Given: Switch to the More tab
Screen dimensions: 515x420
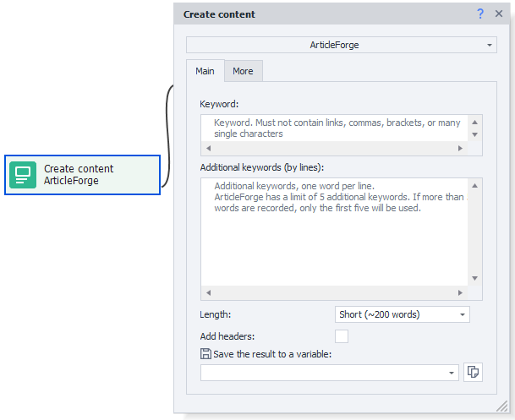Looking at the screenshot, I should (x=243, y=71).
